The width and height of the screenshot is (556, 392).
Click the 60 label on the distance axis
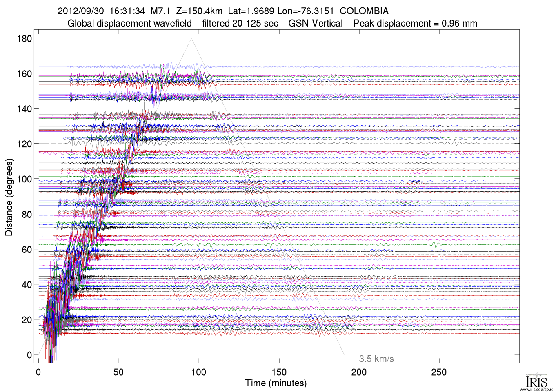point(27,250)
